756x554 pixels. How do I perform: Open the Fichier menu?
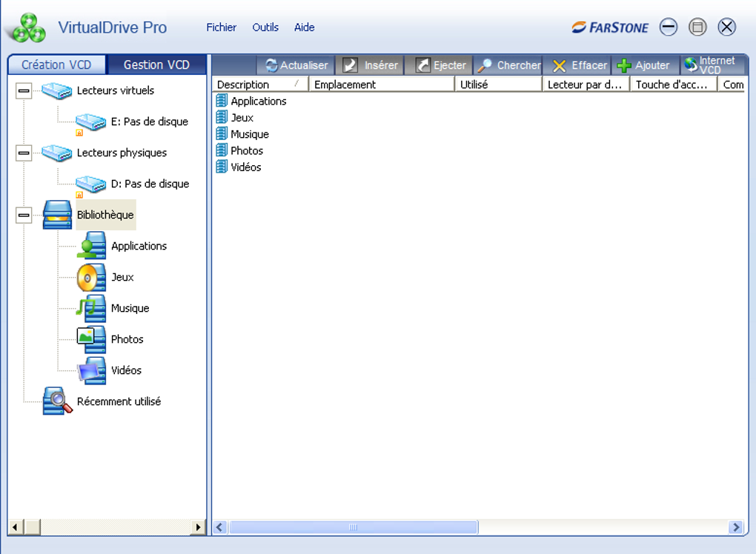tap(222, 27)
